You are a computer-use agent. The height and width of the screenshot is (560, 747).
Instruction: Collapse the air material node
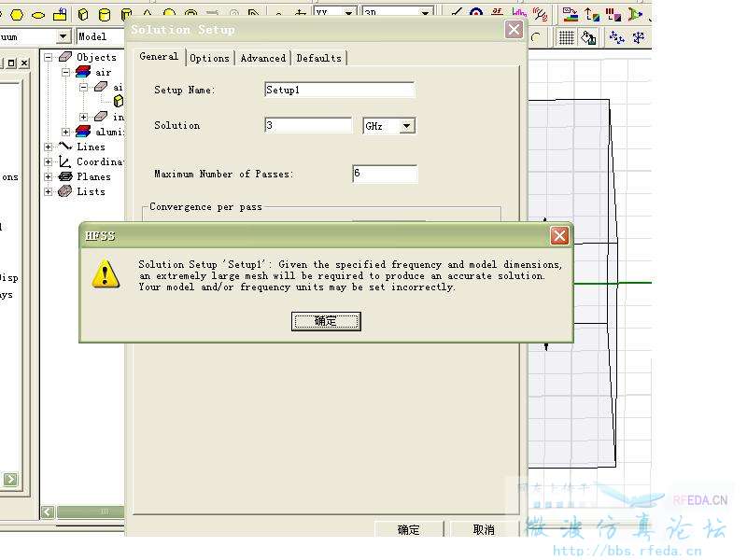click(65, 73)
